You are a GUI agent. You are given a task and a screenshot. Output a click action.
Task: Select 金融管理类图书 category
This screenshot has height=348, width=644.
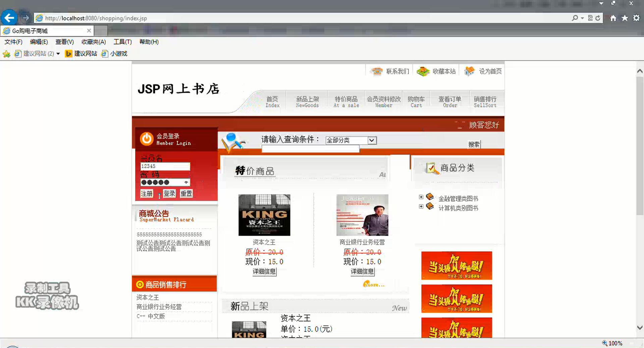pyautogui.click(x=458, y=199)
